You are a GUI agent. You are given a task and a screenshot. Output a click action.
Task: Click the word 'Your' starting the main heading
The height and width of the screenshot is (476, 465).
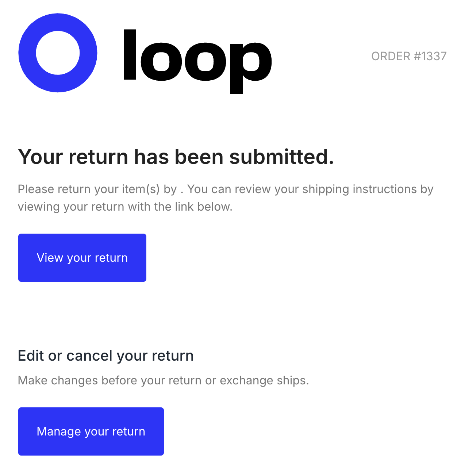[40, 157]
